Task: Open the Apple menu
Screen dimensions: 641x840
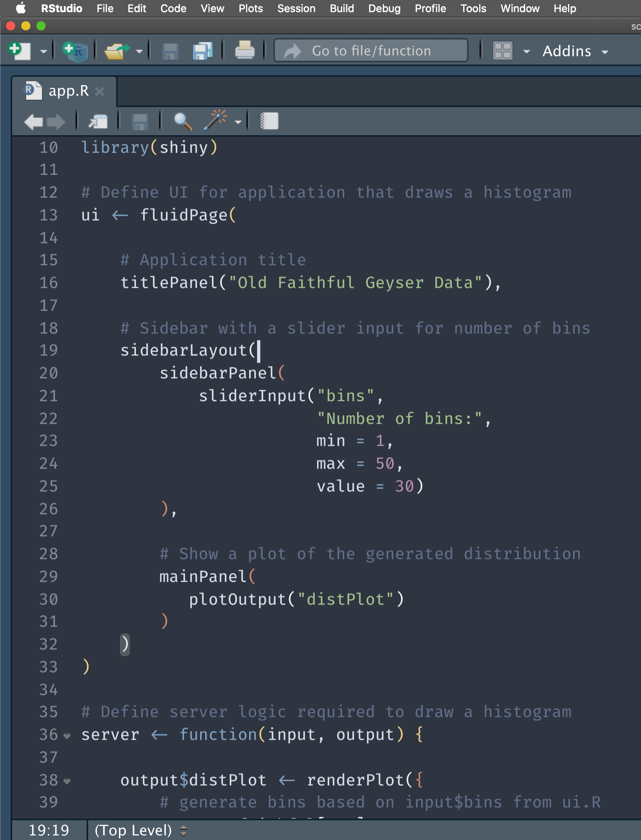Action: (21, 8)
